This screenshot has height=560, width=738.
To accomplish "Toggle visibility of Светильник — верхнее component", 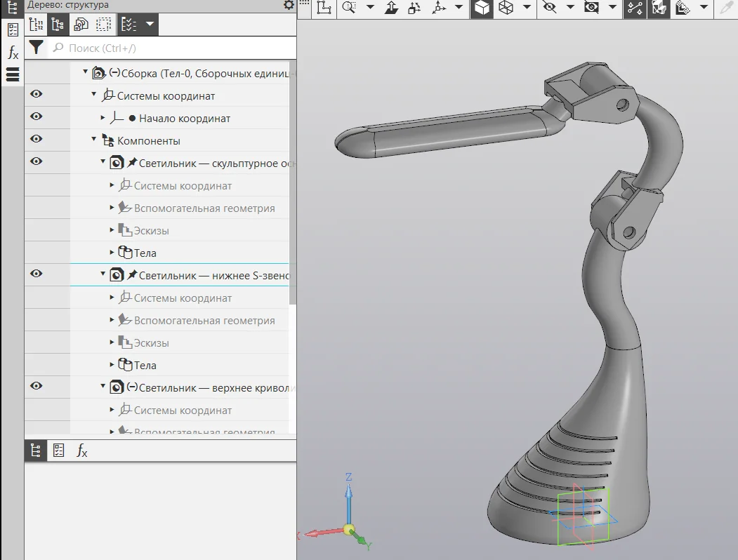I will [x=37, y=386].
